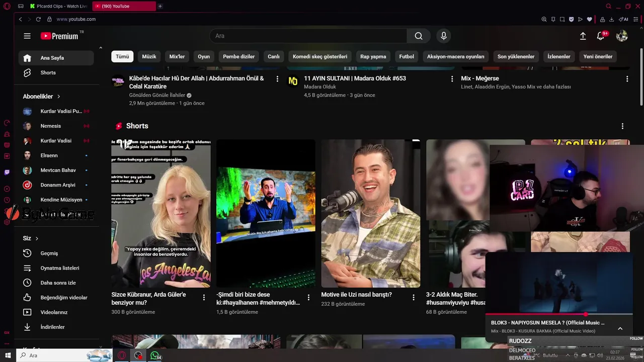Screen dimensions: 644x362
Task: Open the Windows Start menu
Action: [x=8, y=355]
